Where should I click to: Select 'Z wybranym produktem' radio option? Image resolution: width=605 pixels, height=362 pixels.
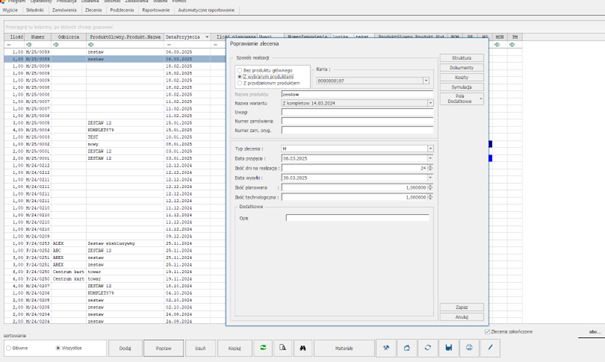[240, 77]
